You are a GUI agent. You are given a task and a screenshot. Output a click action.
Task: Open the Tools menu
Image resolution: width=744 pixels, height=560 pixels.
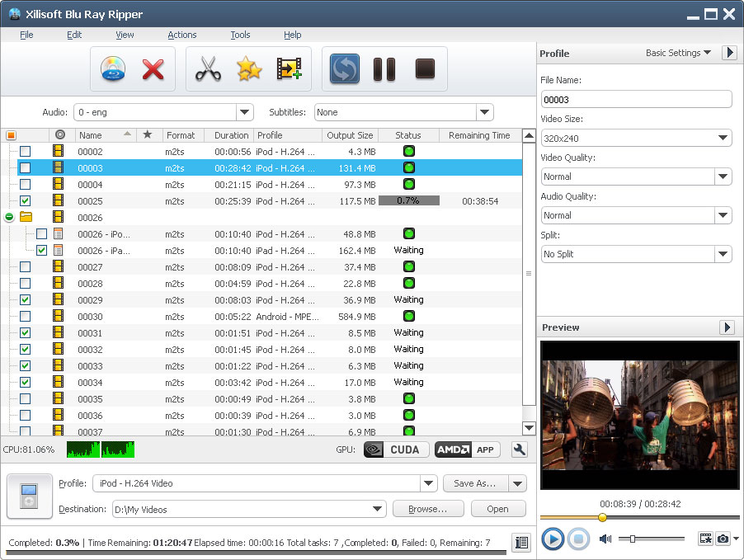click(240, 35)
